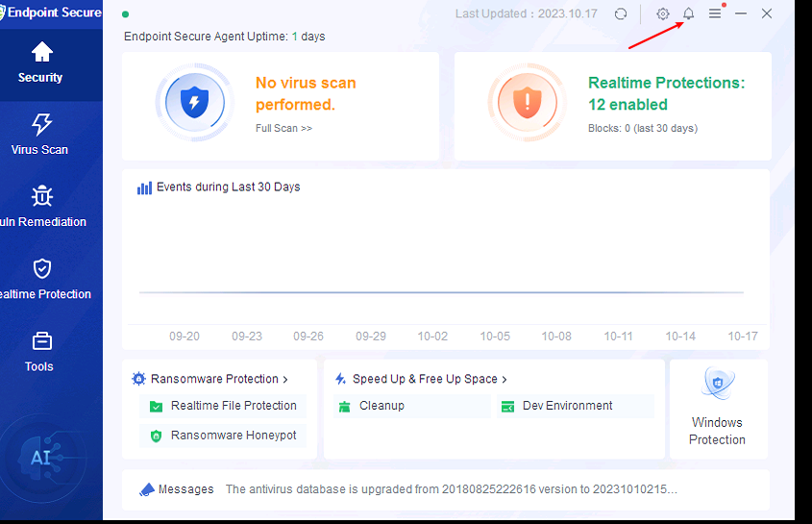The width and height of the screenshot is (812, 524).
Task: Close the Endpoint Secure window
Action: pyautogui.click(x=767, y=13)
